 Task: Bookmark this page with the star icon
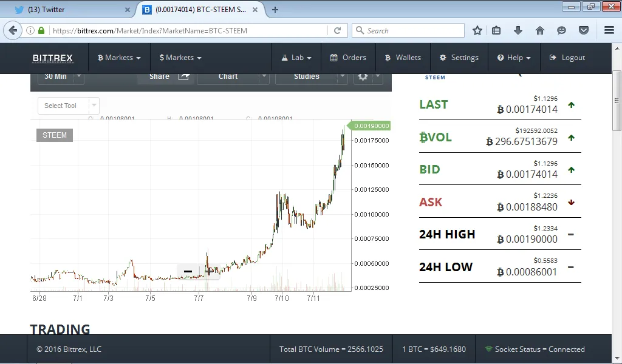pyautogui.click(x=477, y=30)
